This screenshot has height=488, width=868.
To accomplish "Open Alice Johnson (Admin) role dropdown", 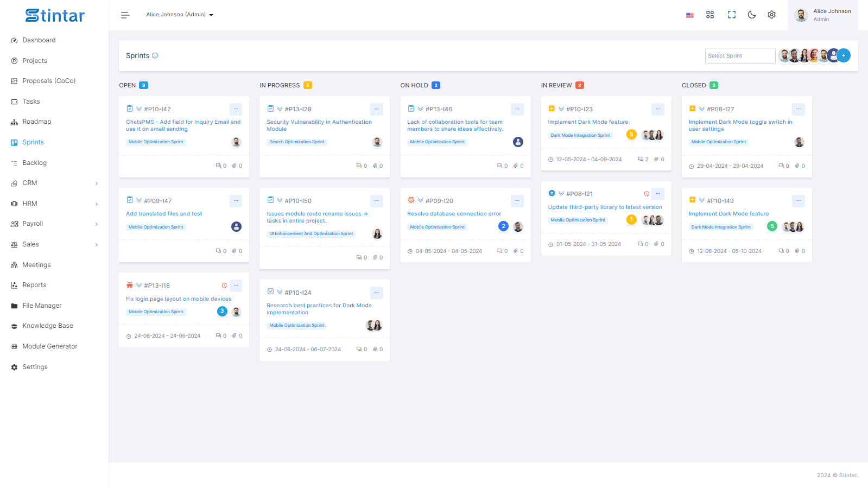I will pyautogui.click(x=180, y=15).
